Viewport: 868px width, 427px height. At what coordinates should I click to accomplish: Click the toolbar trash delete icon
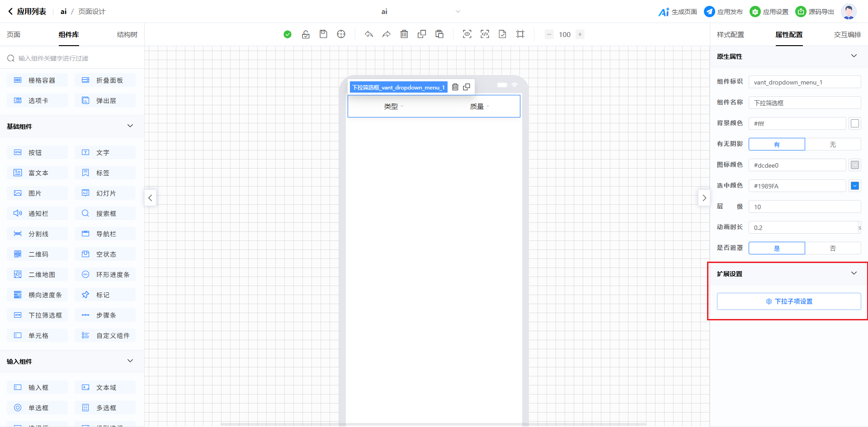[404, 34]
